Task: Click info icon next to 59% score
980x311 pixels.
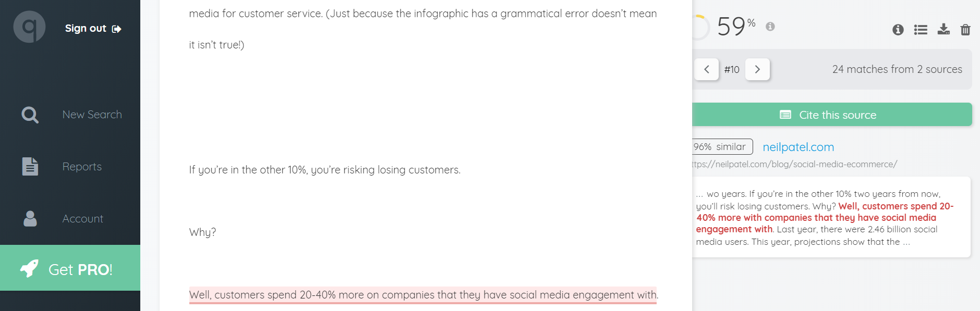Action: (770, 26)
